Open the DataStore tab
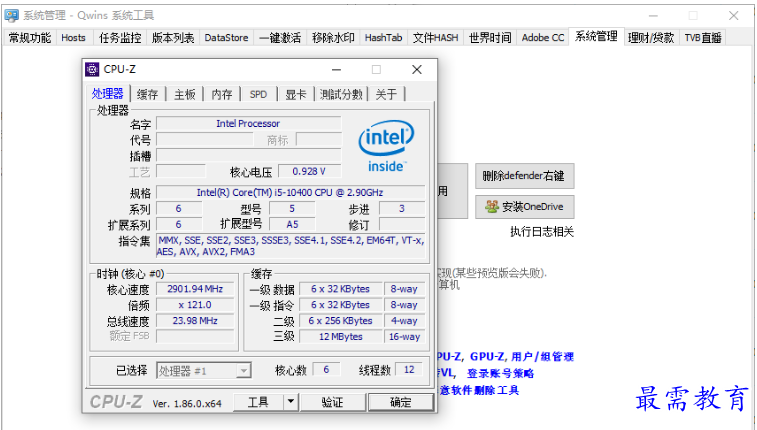This screenshot has width=757, height=430. click(x=226, y=38)
